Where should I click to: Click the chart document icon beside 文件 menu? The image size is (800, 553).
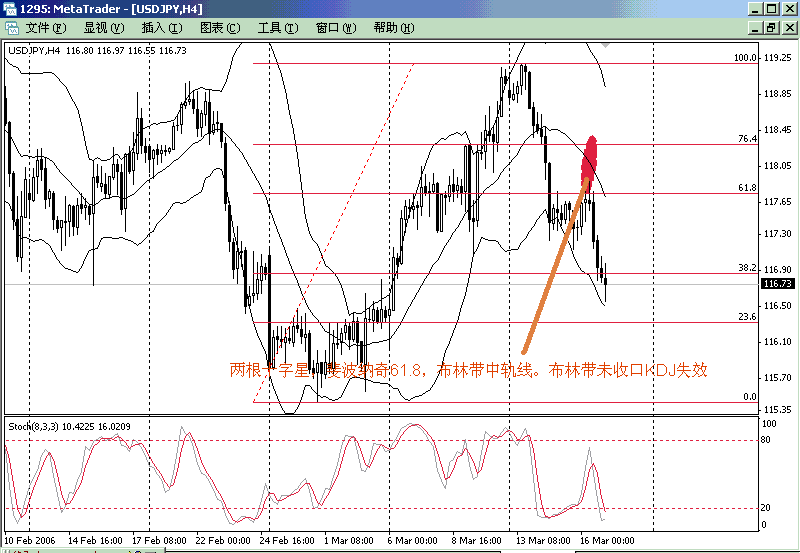click(x=11, y=28)
